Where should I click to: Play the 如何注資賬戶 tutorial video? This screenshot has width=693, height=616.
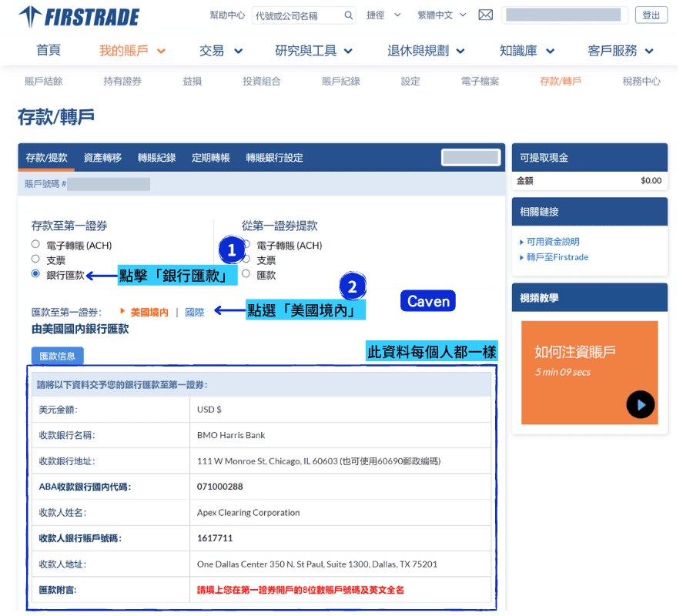[x=641, y=404]
